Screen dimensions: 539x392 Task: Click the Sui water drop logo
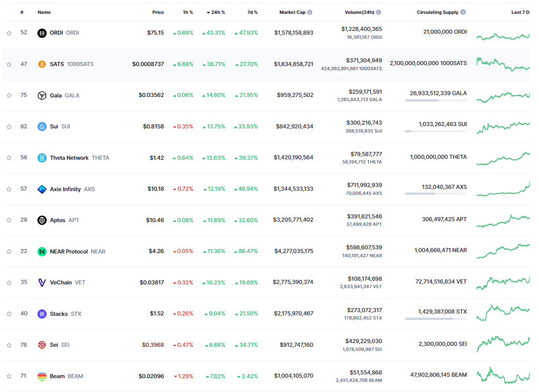(42, 127)
